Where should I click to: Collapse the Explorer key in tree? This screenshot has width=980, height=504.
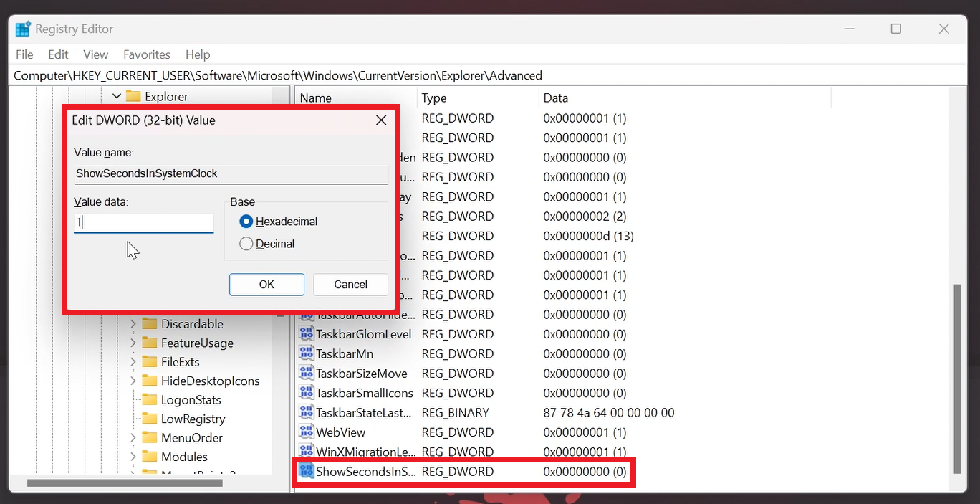(117, 96)
